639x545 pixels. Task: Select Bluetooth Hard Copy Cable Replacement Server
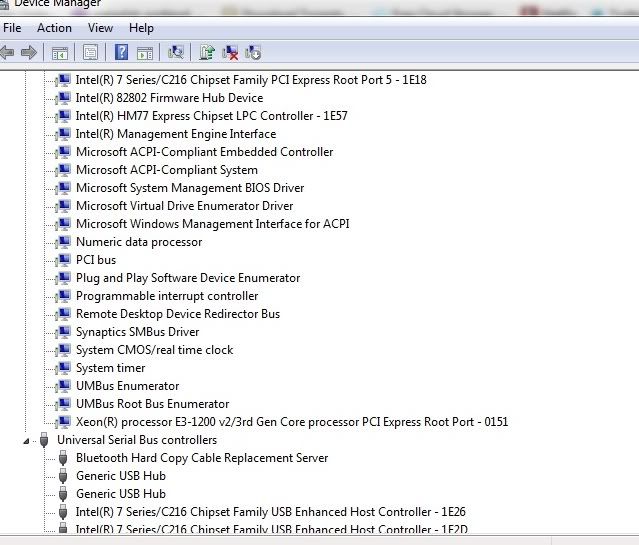pos(202,458)
